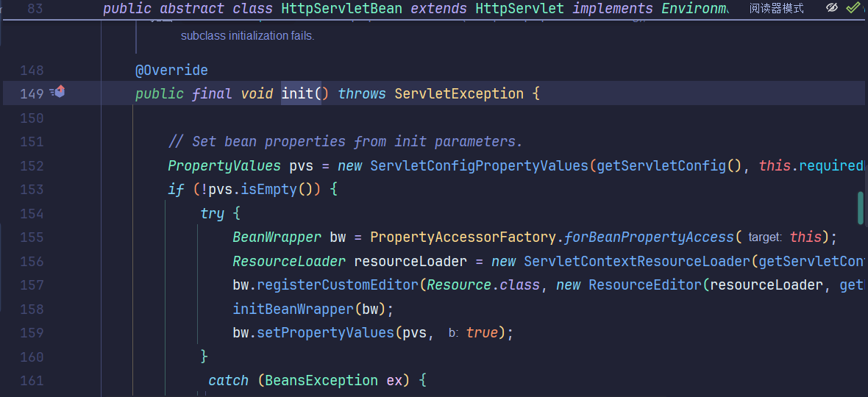Click the vertical scrollbar thumb on right edge
The height and width of the screenshot is (397, 868).
click(x=861, y=208)
